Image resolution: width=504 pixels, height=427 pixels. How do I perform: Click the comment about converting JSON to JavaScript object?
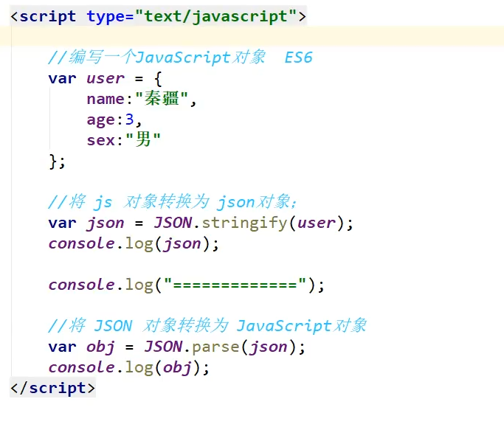[207, 326]
